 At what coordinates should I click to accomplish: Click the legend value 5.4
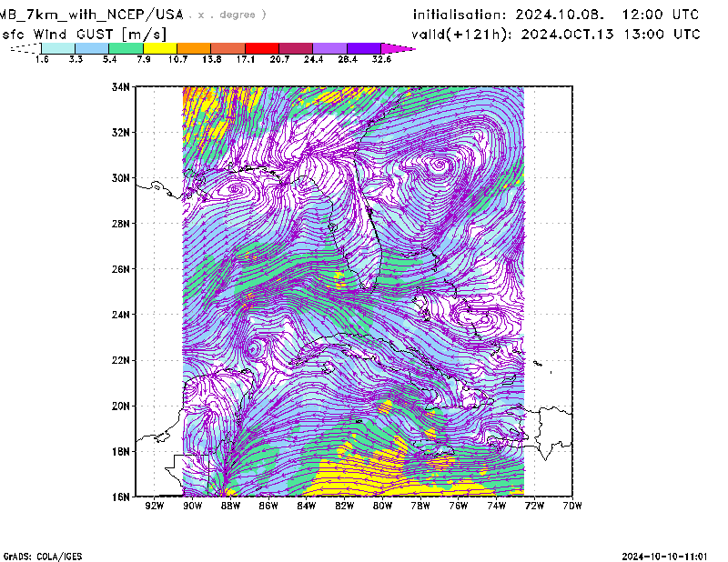pyautogui.click(x=109, y=59)
